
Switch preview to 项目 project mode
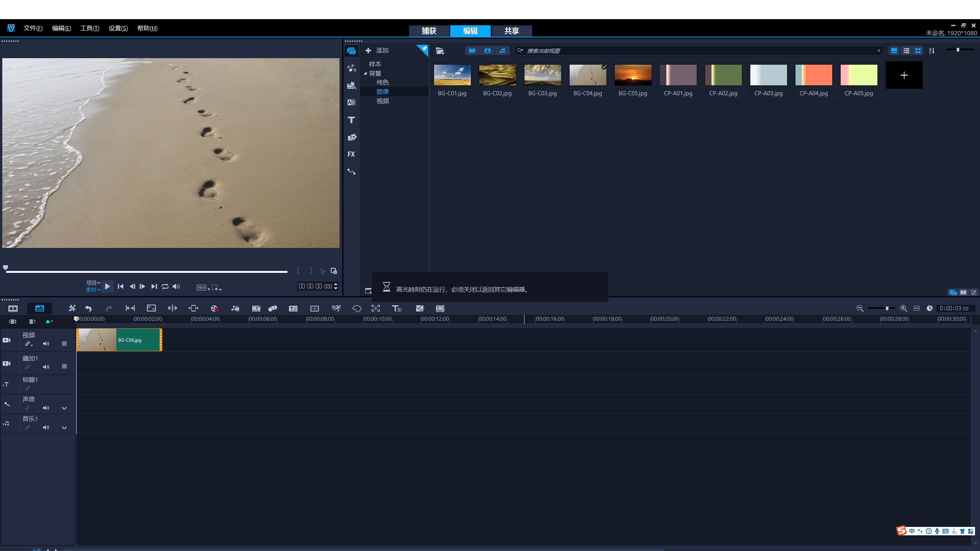tap(92, 283)
